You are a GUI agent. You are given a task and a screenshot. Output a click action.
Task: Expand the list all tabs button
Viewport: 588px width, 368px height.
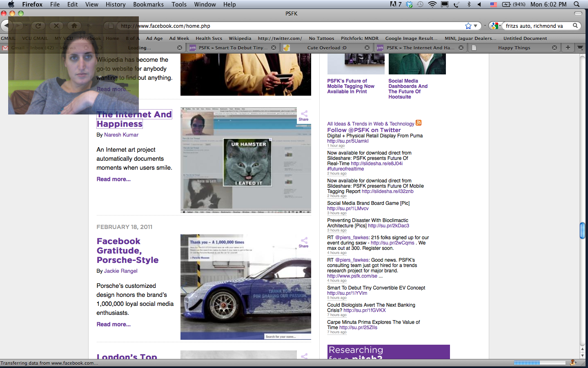(x=580, y=47)
